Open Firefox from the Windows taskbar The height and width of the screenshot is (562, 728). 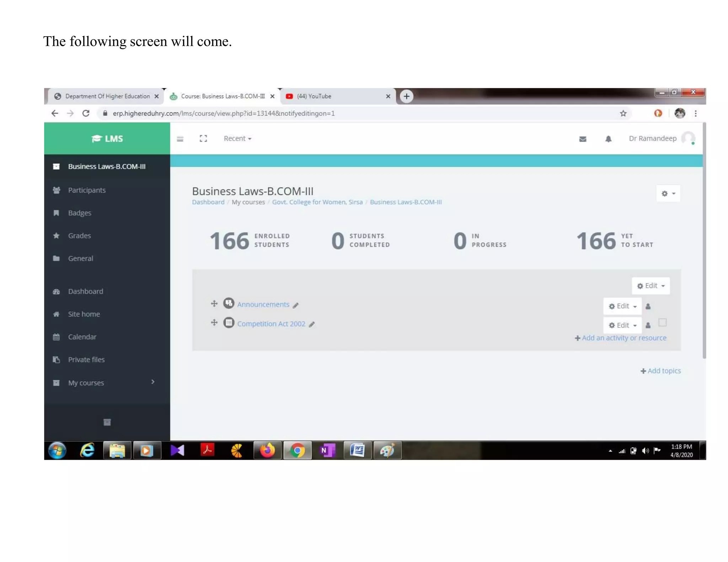[x=267, y=450]
